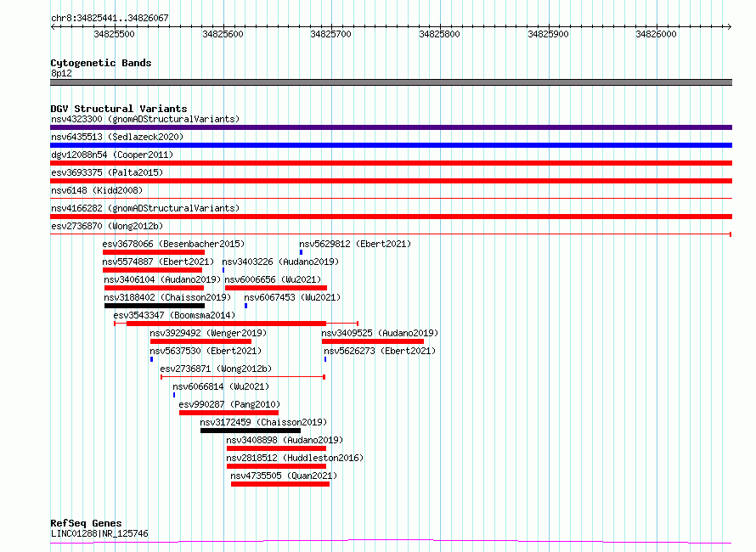Click the nsv4323300 gnomADStructuralVariants label
756x552 pixels.
(145, 119)
